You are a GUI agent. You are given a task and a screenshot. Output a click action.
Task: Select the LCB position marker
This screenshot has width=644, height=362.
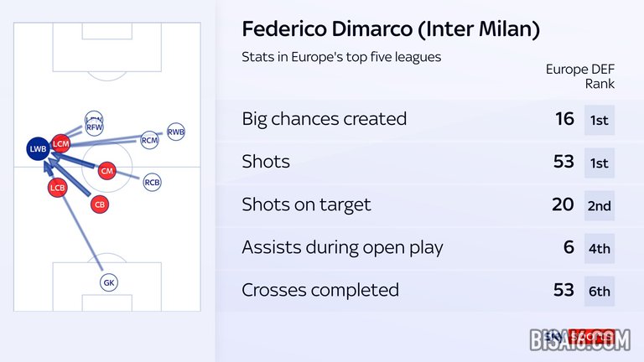coord(57,188)
